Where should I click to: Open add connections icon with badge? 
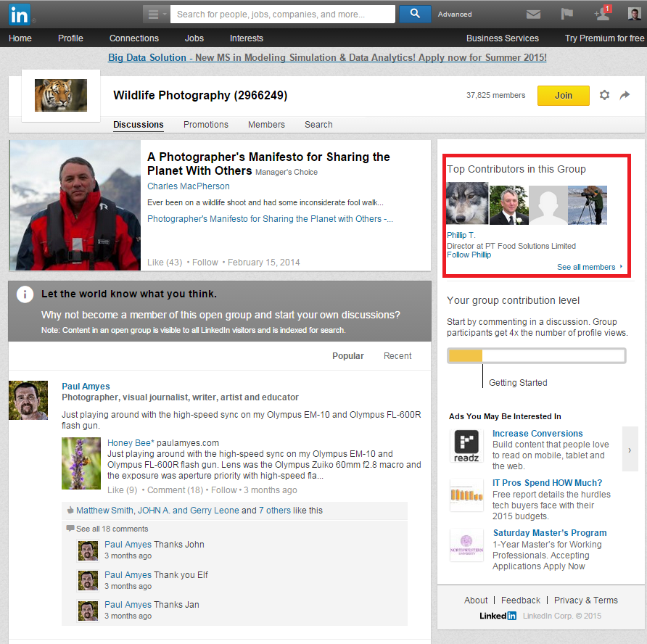603,13
